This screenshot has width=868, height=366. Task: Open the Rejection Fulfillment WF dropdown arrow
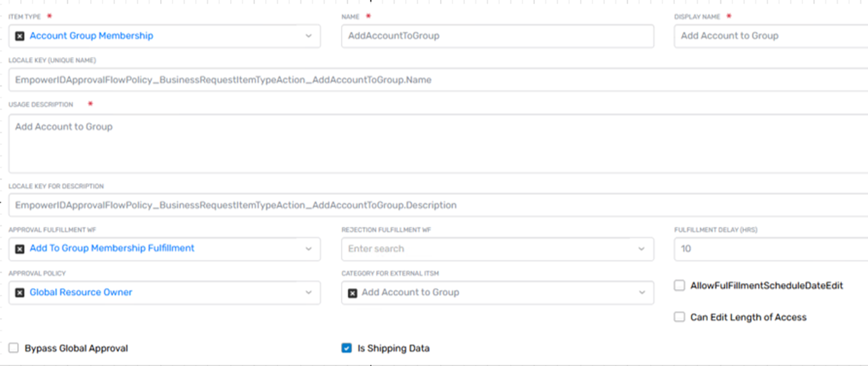(x=642, y=249)
